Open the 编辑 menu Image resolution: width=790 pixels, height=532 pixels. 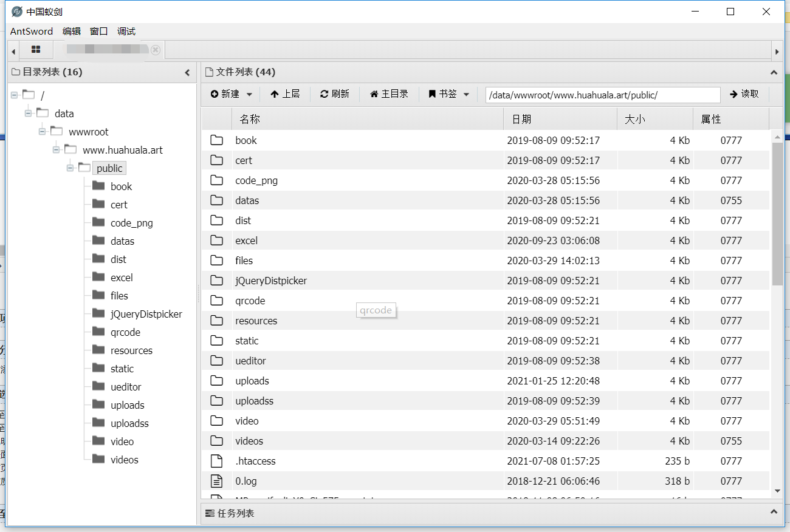coord(72,32)
